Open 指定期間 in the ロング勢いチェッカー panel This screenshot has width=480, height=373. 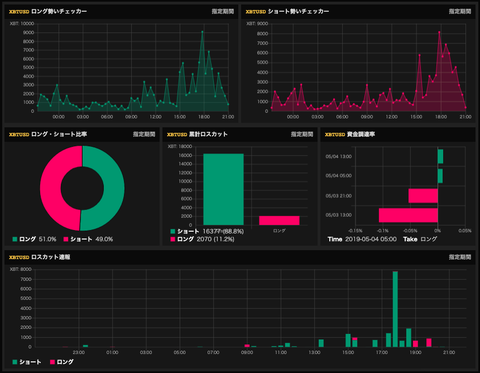pos(223,11)
